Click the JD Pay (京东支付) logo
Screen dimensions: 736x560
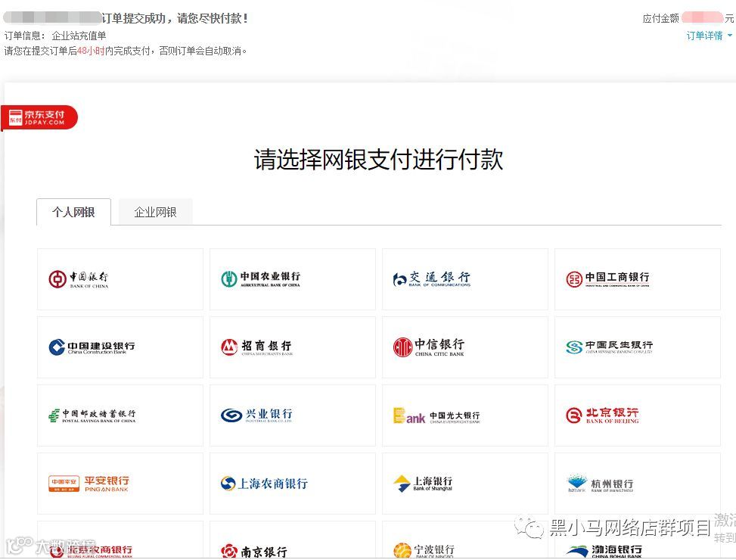[x=39, y=117]
